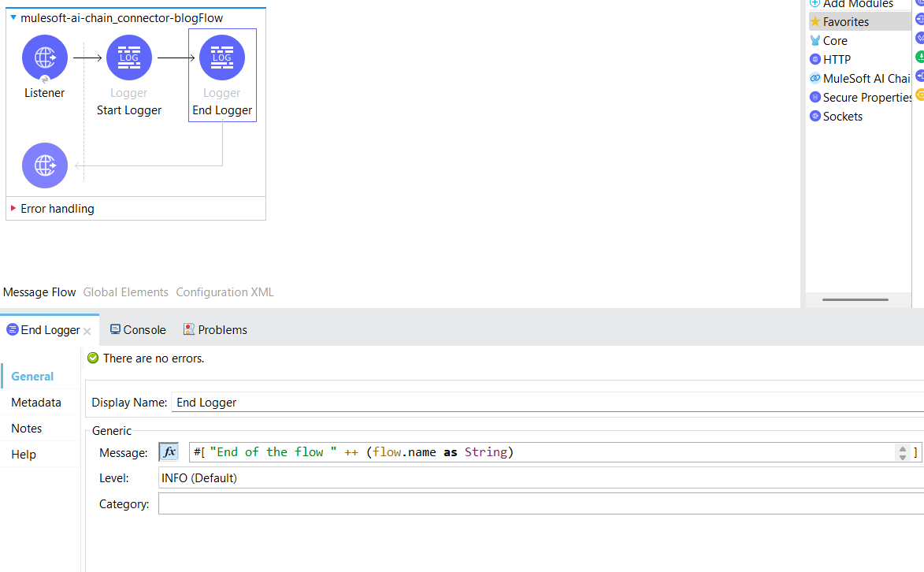Select the End Logger component icon

pos(222,58)
